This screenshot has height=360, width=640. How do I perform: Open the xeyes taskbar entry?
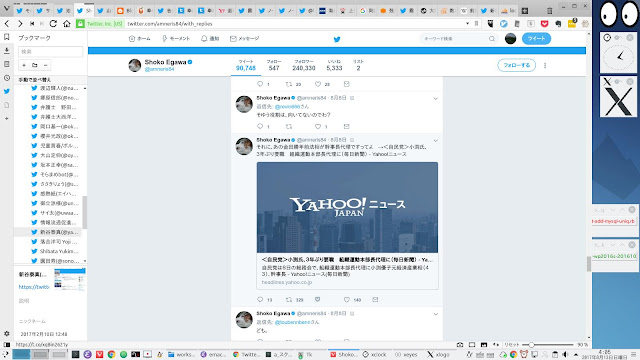click(x=406, y=354)
